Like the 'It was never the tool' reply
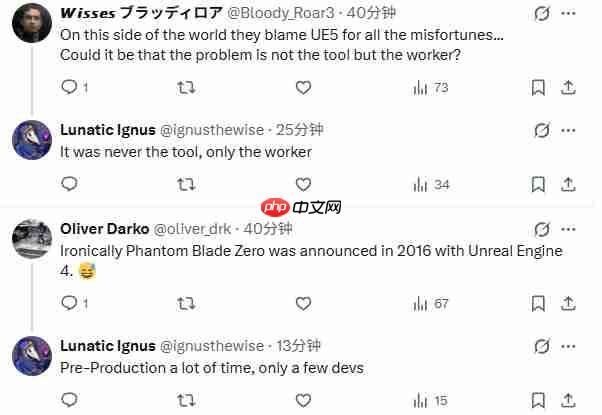The height and width of the screenshot is (415, 602). click(302, 184)
